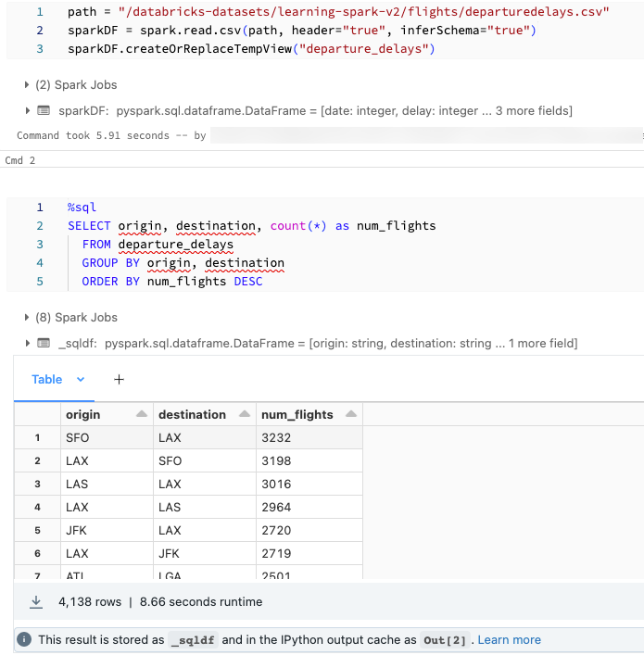
Task: Expand the sparkDF schema disclosure arrow
Action: pyautogui.click(x=26, y=111)
